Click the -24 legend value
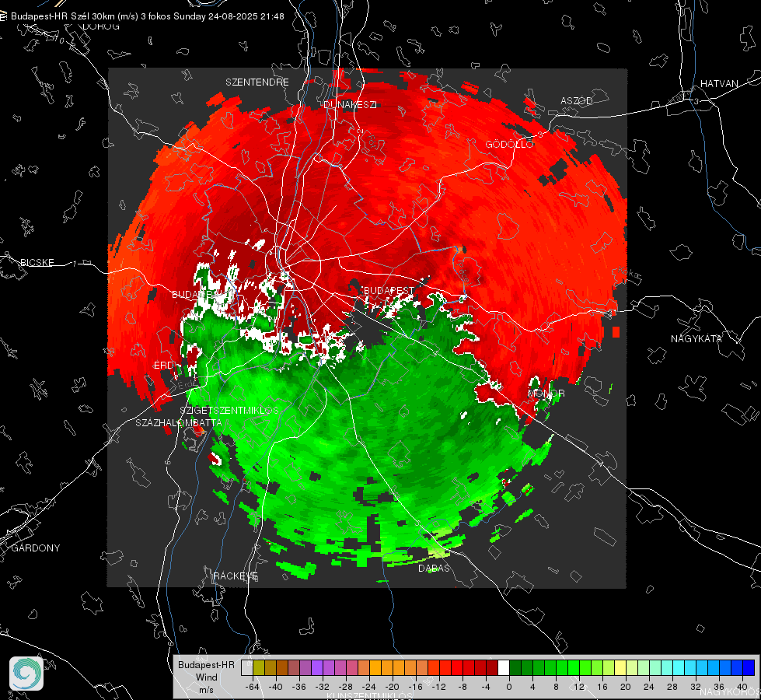This screenshot has height=700, width=761. 369,687
